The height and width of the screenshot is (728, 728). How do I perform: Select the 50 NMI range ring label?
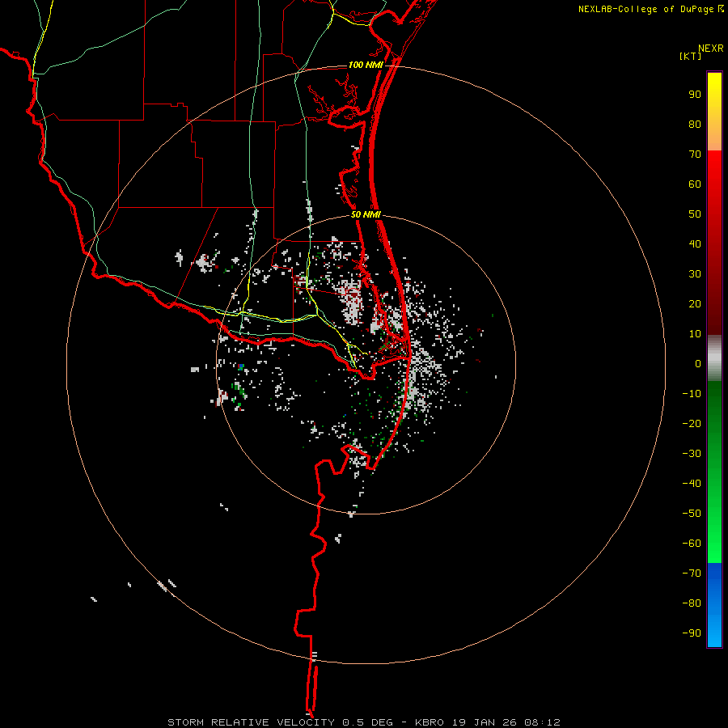[x=366, y=214]
